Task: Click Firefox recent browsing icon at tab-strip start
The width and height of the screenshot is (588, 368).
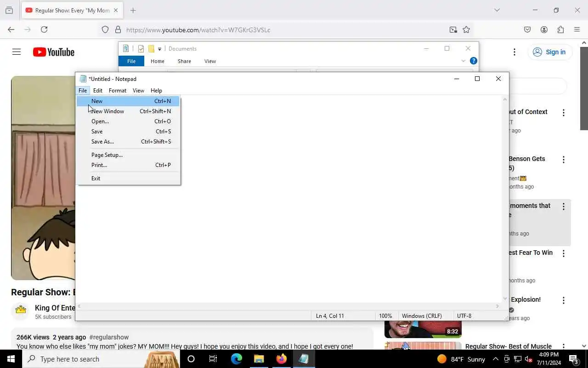Action: tap(9, 10)
